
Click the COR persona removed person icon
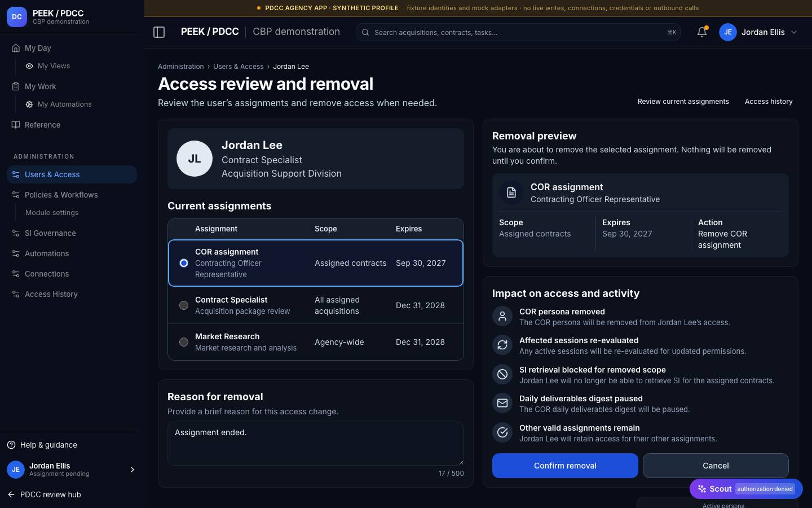(502, 316)
